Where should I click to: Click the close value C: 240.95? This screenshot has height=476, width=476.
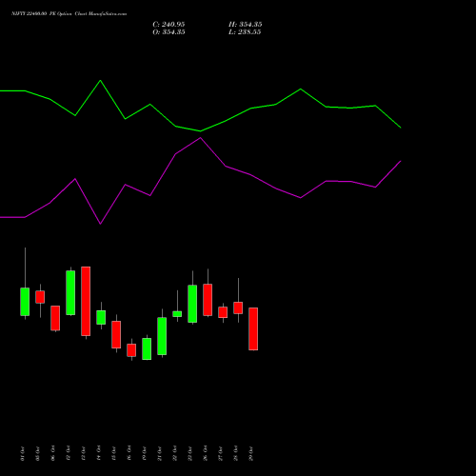click(169, 25)
